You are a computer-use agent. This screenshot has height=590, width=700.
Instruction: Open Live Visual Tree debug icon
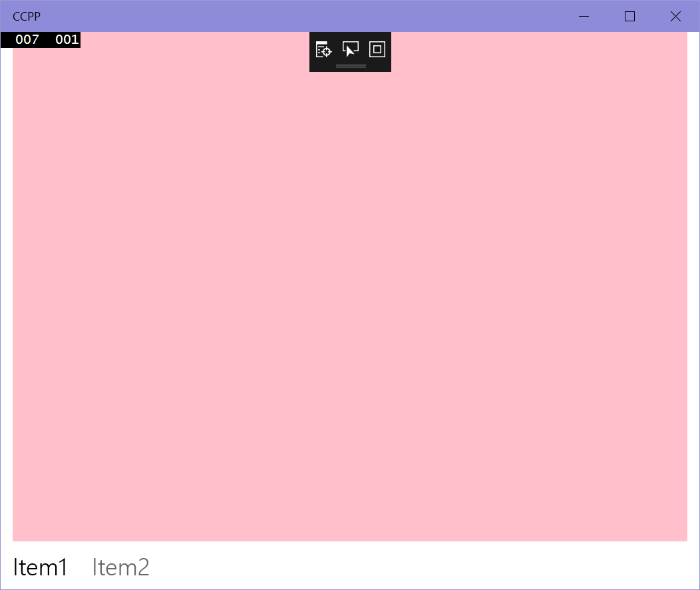[x=323, y=49]
